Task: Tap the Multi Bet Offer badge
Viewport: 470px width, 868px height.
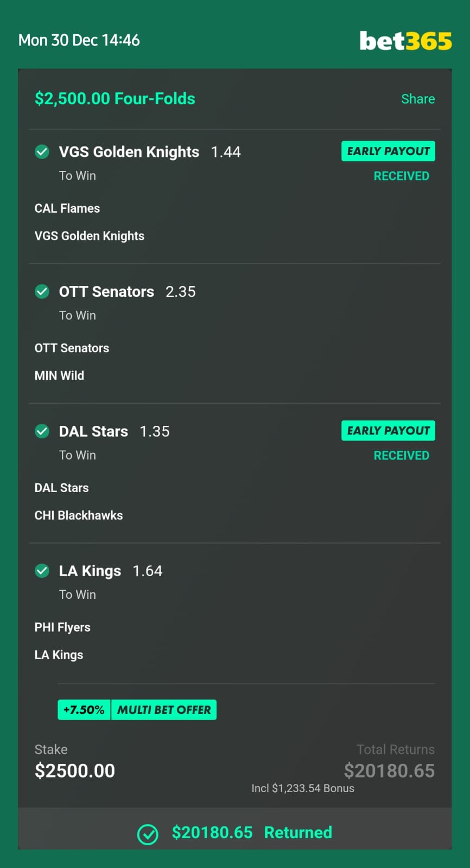Action: 164,710
